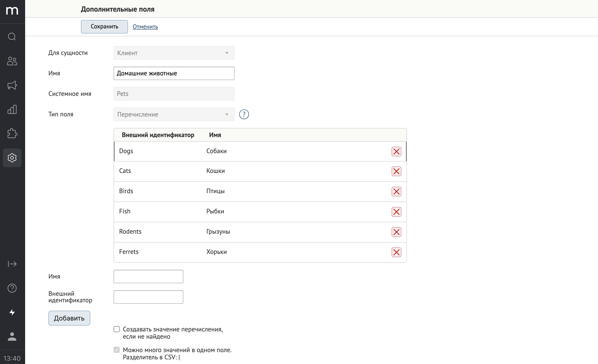Select the 'Грызуны' name cell
The width and height of the screenshot is (598, 364).
(218, 232)
